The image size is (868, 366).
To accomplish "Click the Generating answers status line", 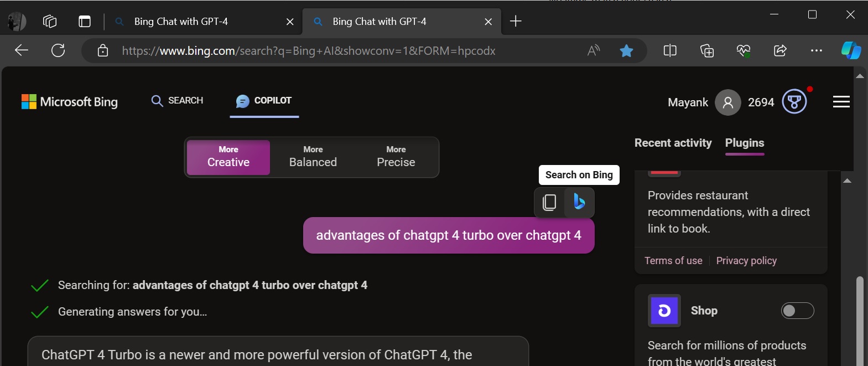I will tap(132, 312).
